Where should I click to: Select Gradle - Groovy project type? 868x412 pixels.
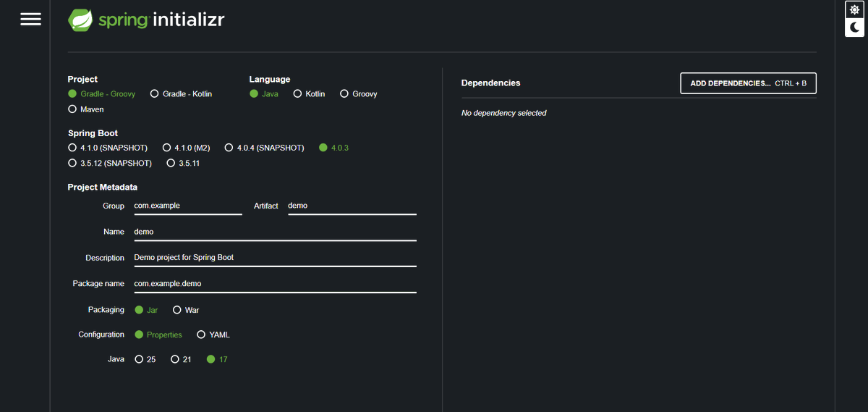pos(101,94)
